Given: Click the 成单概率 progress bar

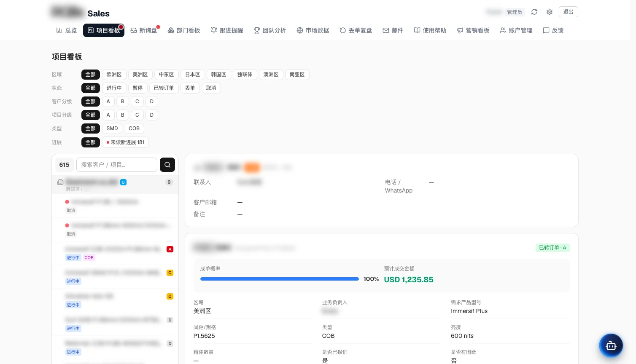Looking at the screenshot, I should coord(279,279).
